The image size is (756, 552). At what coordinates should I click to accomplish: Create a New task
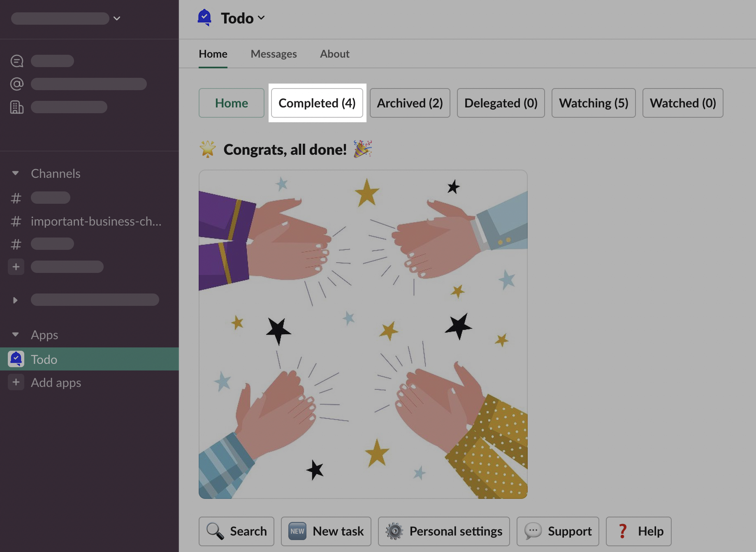tap(326, 531)
